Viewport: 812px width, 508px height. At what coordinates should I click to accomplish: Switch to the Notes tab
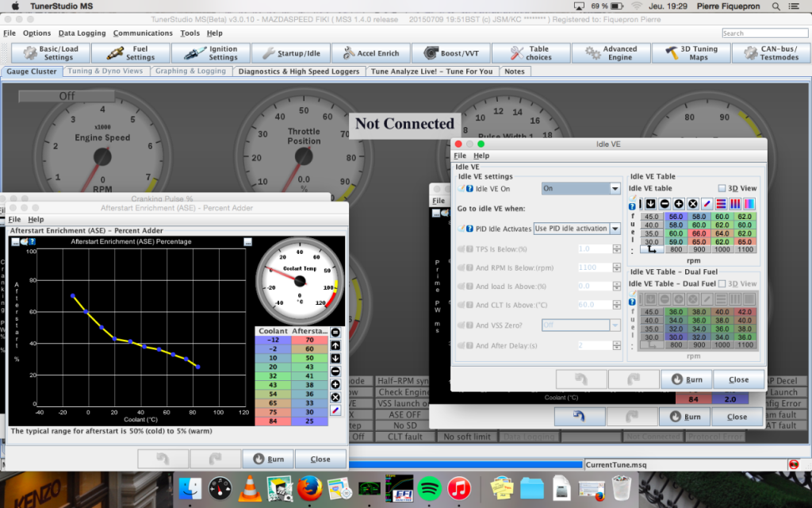point(515,71)
